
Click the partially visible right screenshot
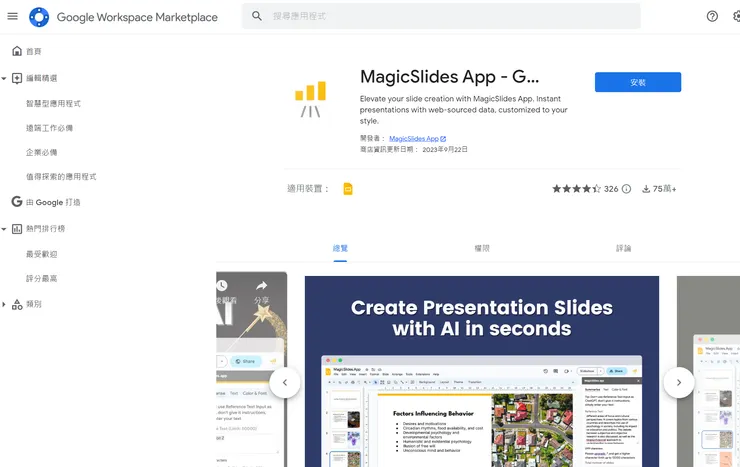(x=708, y=372)
